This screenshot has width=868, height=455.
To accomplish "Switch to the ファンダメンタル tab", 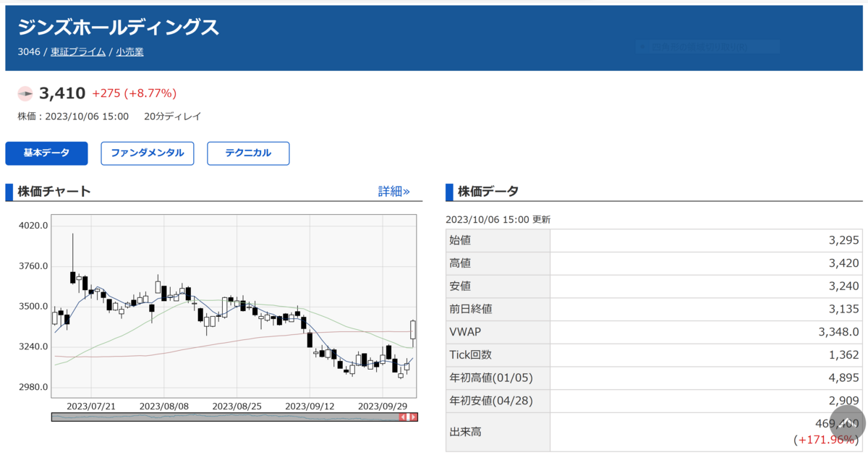I will 148,153.
